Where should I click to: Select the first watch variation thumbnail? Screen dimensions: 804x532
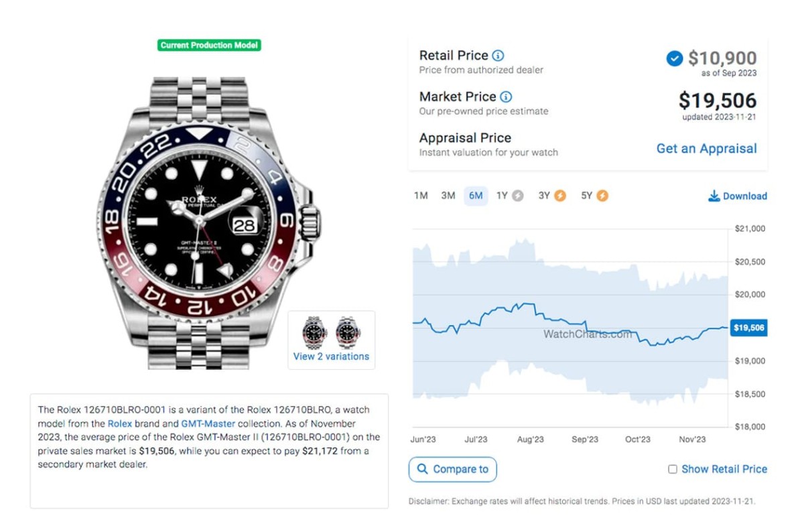pyautogui.click(x=314, y=332)
